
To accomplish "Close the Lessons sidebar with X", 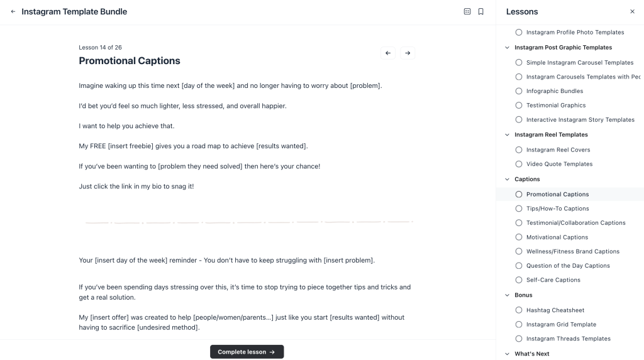I will (632, 11).
